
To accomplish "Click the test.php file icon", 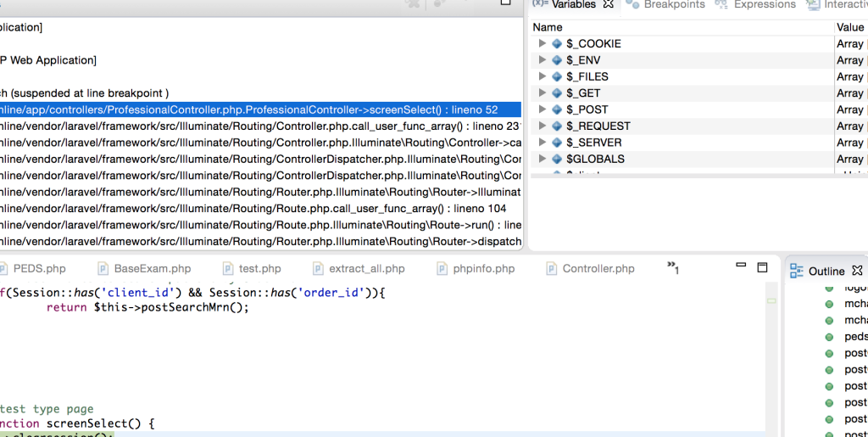I will point(228,269).
